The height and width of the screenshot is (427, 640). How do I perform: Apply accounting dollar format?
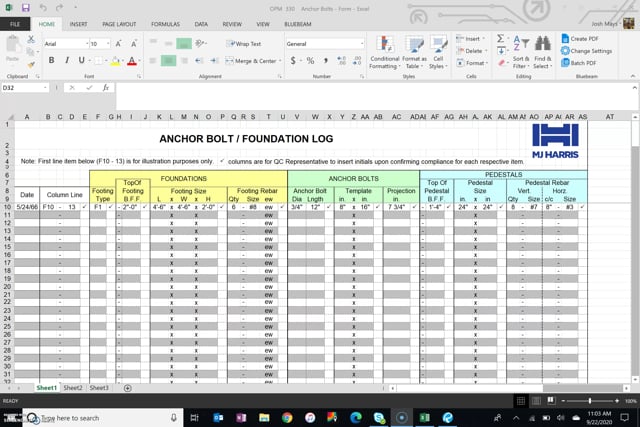click(x=293, y=61)
